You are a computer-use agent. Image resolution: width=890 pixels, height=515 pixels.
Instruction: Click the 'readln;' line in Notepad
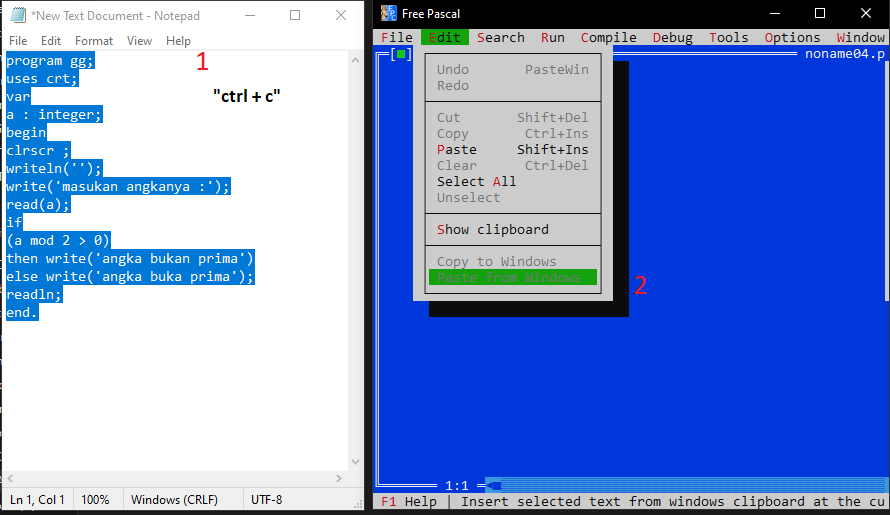[34, 294]
